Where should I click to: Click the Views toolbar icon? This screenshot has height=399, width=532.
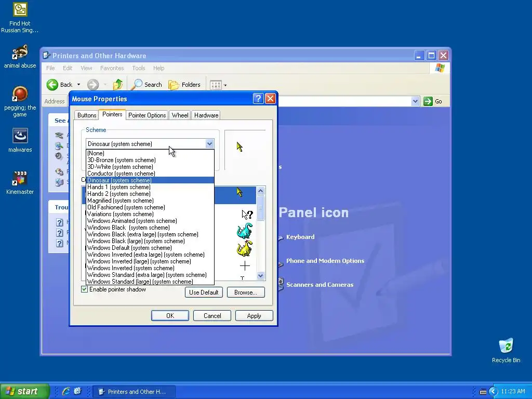point(216,85)
